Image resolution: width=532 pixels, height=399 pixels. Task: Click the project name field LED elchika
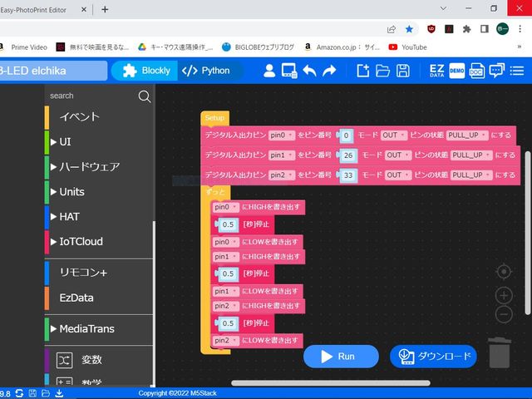pyautogui.click(x=53, y=71)
